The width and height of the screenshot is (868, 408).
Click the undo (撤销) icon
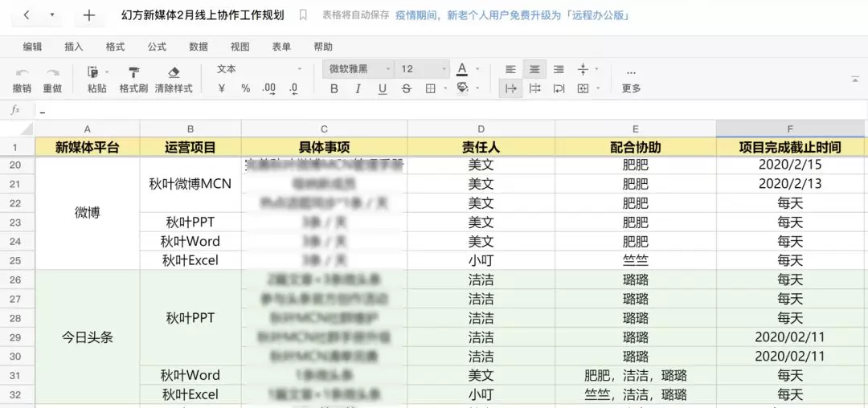click(23, 72)
